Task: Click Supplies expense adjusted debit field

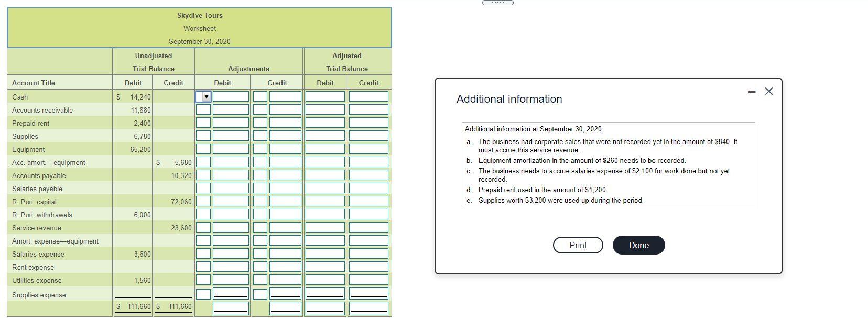Action: 325,293
